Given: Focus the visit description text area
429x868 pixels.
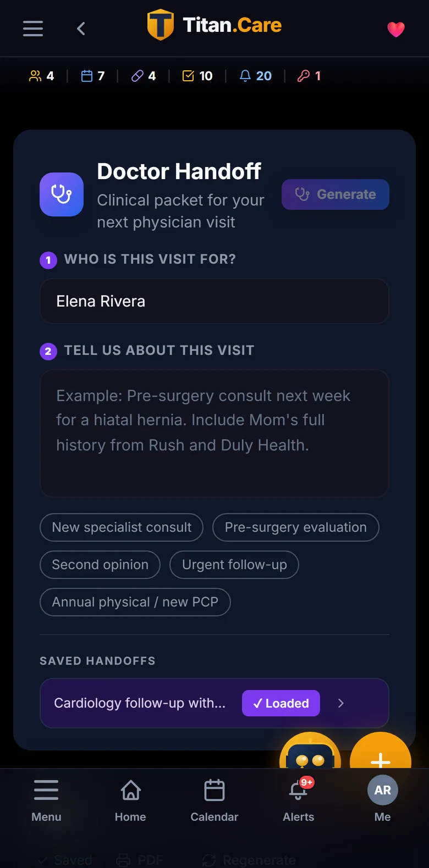Looking at the screenshot, I should click(215, 433).
